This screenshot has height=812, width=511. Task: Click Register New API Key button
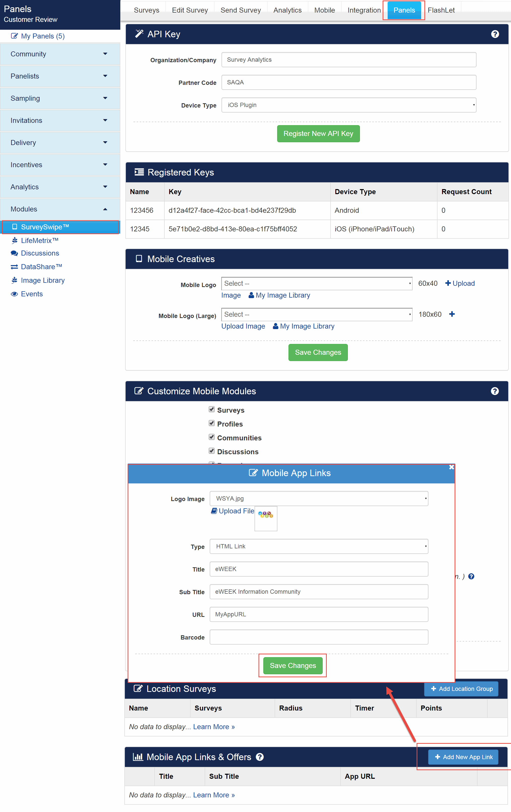coord(318,133)
